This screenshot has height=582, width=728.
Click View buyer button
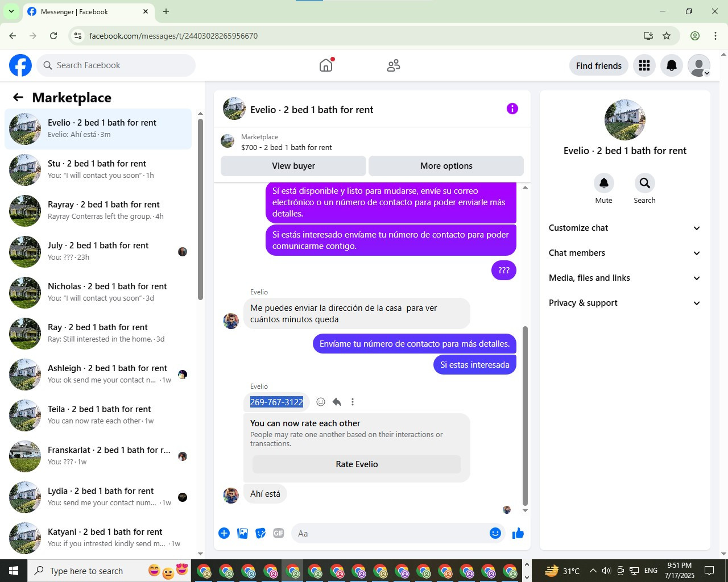(x=293, y=166)
